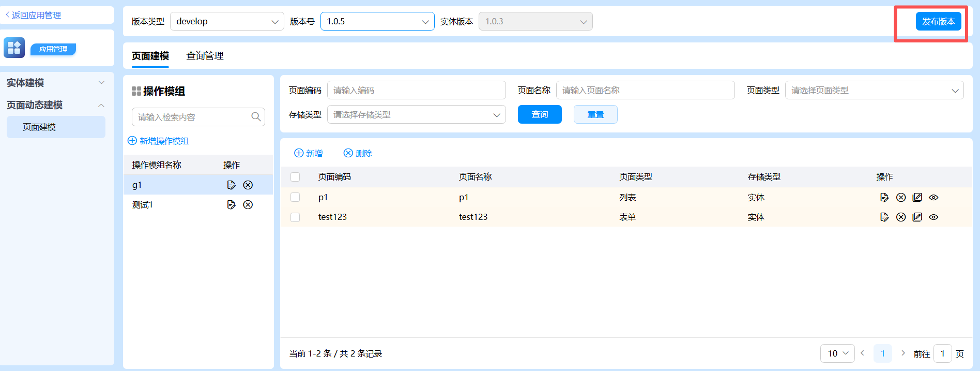The width and height of the screenshot is (980, 371).
Task: Preview test123 page with eye icon
Action: pos(933,217)
